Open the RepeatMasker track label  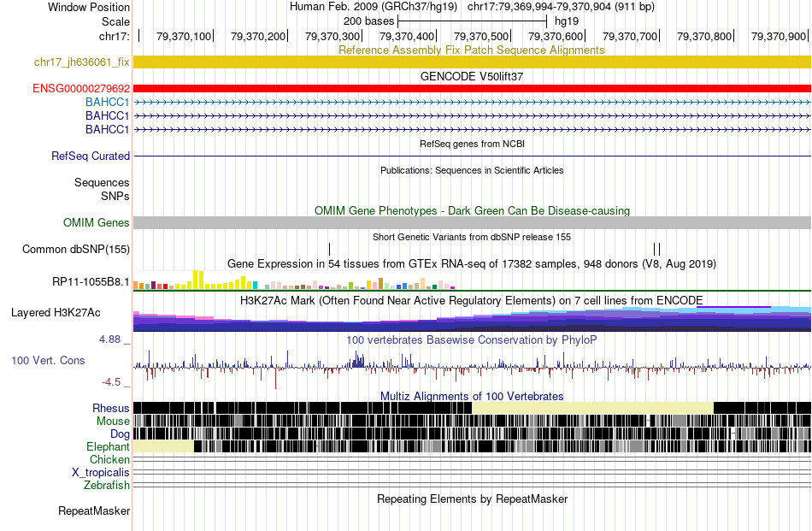pyautogui.click(x=94, y=510)
